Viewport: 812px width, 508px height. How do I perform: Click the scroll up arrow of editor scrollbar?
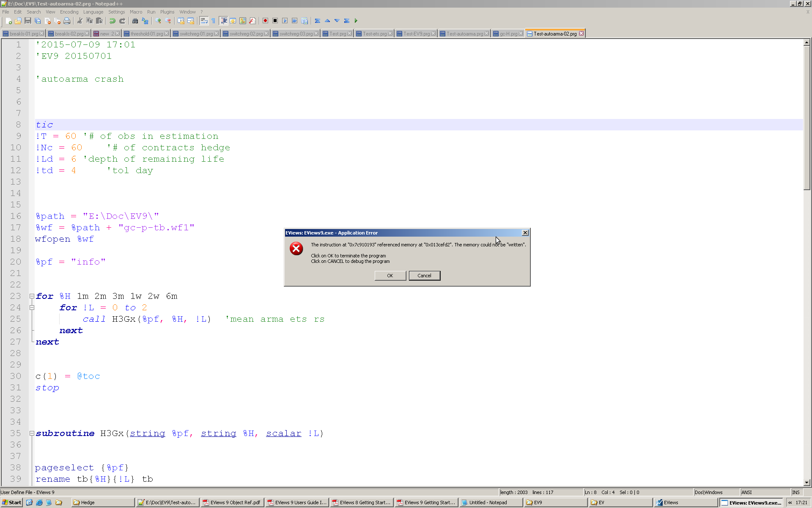click(x=807, y=42)
